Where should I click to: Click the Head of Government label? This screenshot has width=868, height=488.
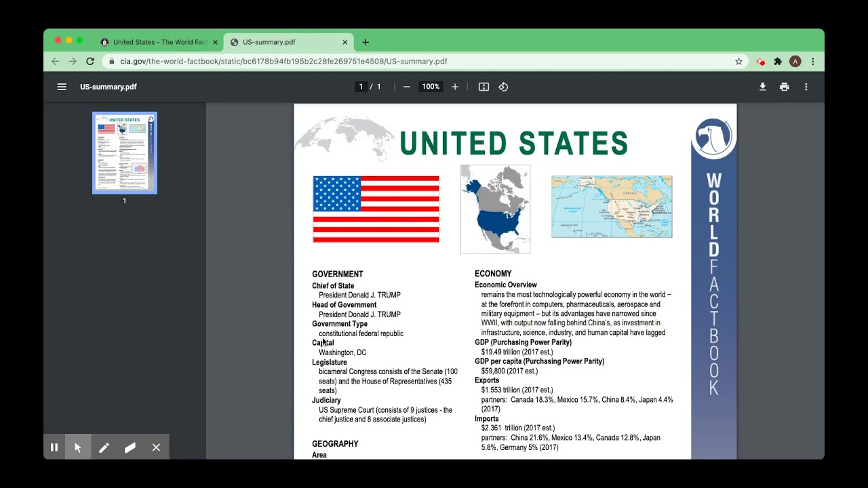pyautogui.click(x=344, y=305)
